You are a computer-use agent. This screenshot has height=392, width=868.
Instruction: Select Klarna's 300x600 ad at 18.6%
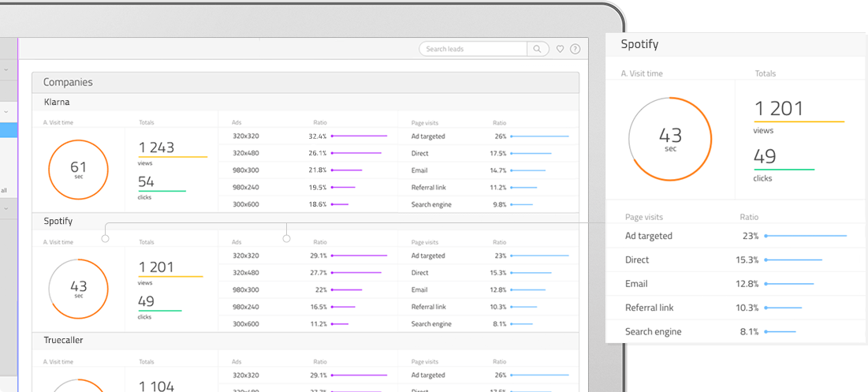[307, 204]
